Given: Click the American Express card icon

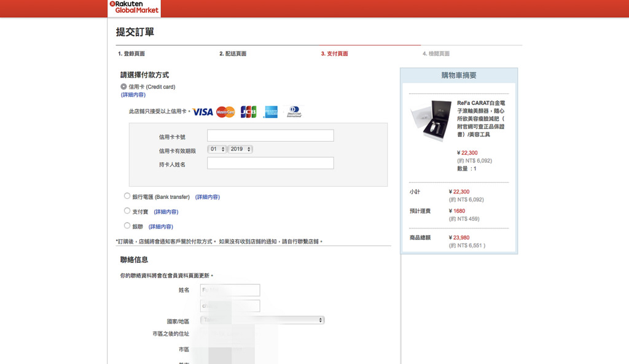Looking at the screenshot, I should pos(271,112).
